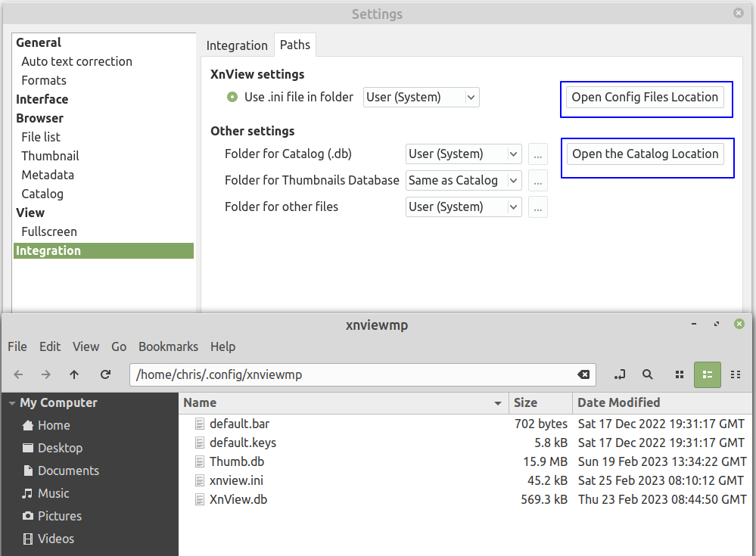
Task: Switch to the Integration tab
Action: (x=237, y=45)
